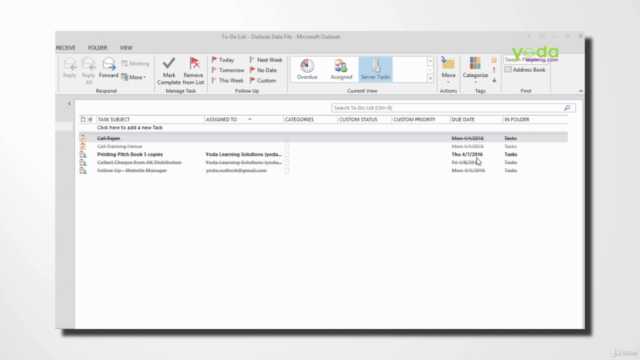The width and height of the screenshot is (640, 360).
Task: Click the Reply All icon
Action: [x=88, y=71]
